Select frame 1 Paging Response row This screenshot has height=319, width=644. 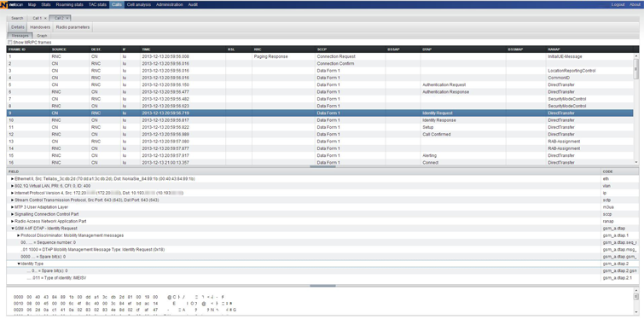tap(320, 56)
